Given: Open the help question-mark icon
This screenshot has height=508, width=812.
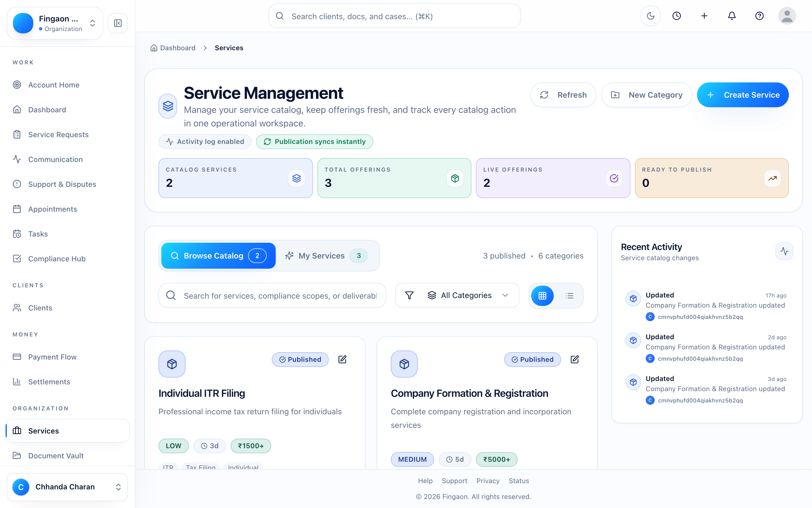Looking at the screenshot, I should tap(759, 16).
